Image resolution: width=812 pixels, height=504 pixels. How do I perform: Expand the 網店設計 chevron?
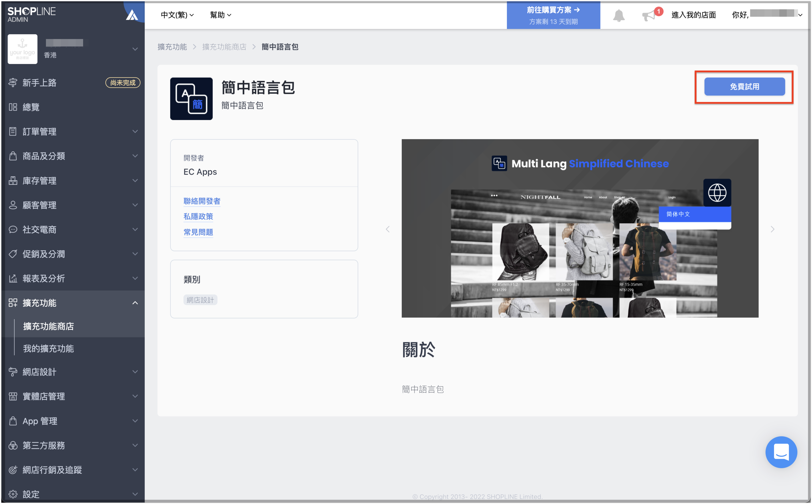point(135,372)
